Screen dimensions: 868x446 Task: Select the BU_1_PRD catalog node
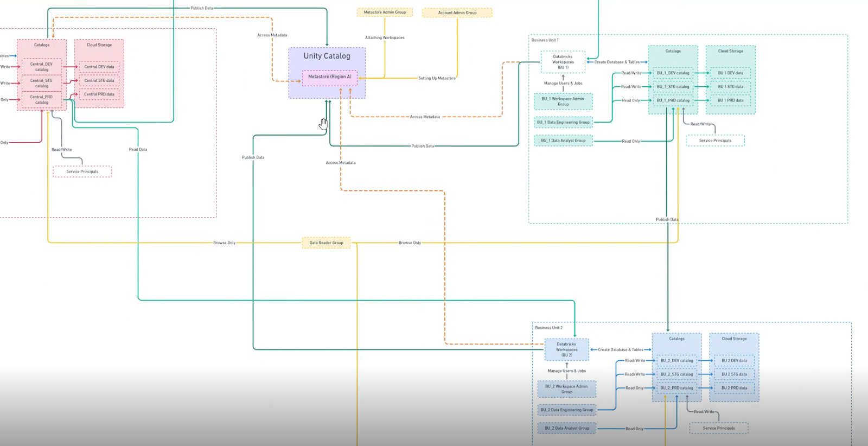click(x=673, y=100)
